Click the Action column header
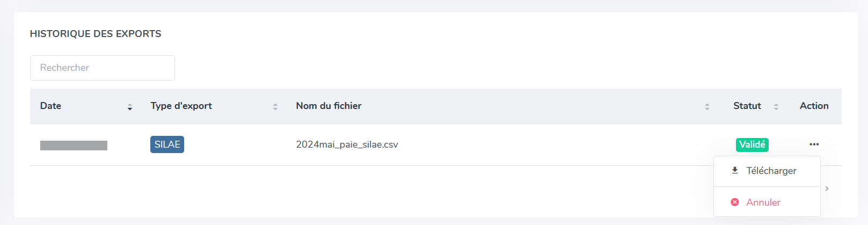 tap(814, 106)
